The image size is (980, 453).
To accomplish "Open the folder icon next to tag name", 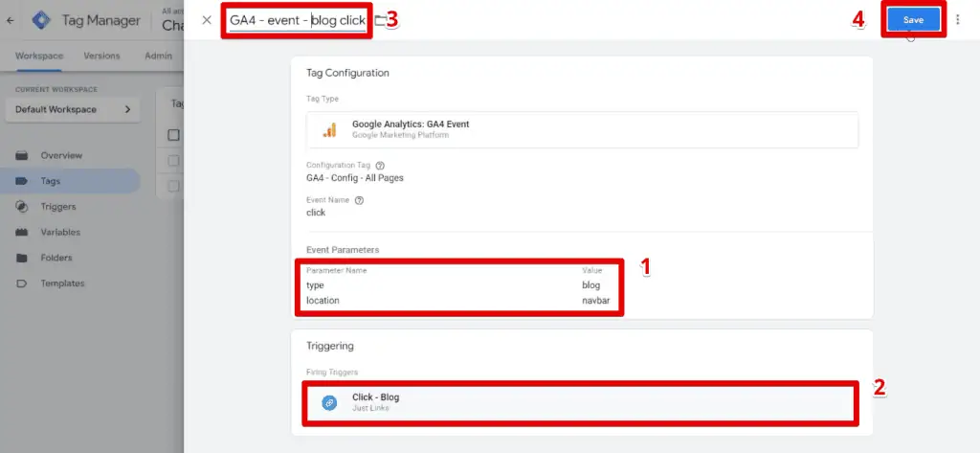I will [380, 21].
